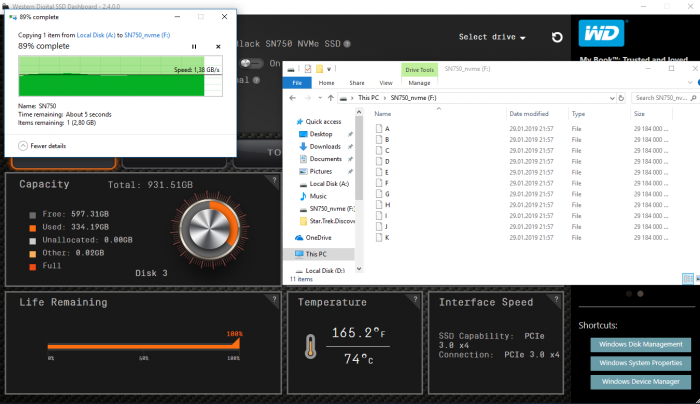Image resolution: width=700 pixels, height=404 pixels.
Task: Click the WD logo
Action: (x=601, y=33)
